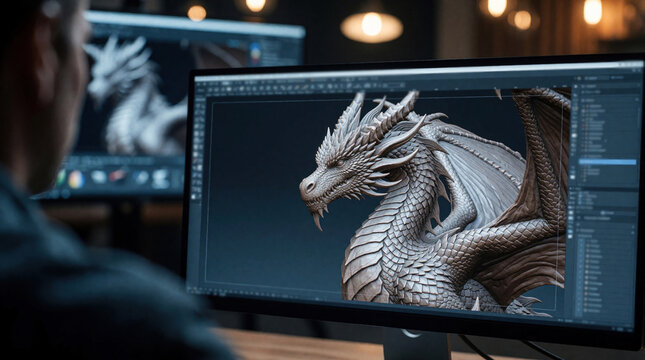This screenshot has width=645, height=360.
Task: Select the blue highlighted row in right panel
Action: point(608,163)
